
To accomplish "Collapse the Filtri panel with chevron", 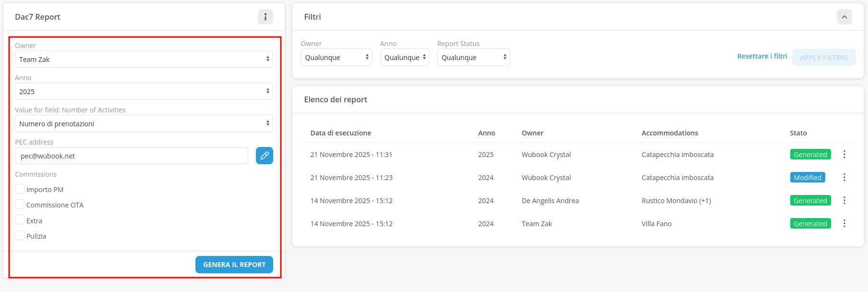I will tap(844, 17).
